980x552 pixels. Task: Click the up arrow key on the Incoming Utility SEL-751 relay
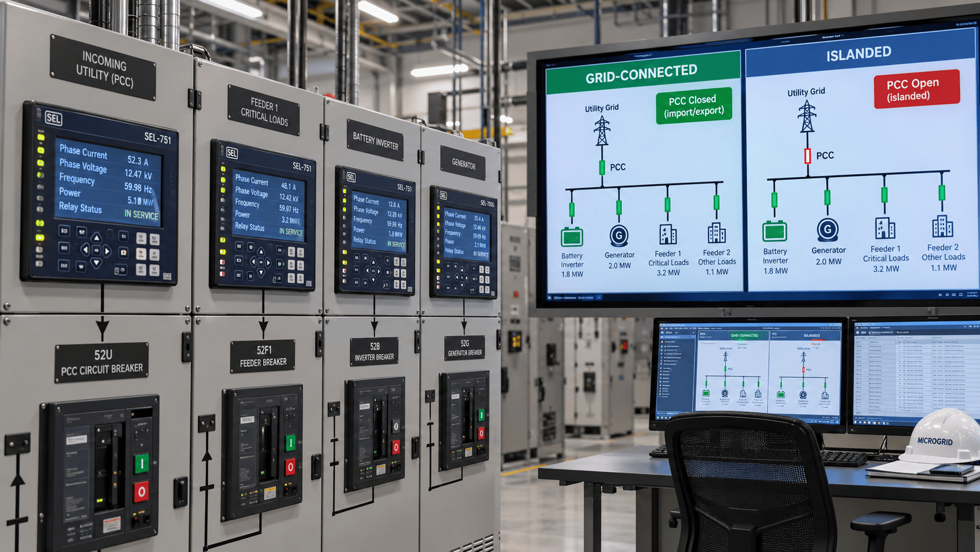(x=96, y=238)
